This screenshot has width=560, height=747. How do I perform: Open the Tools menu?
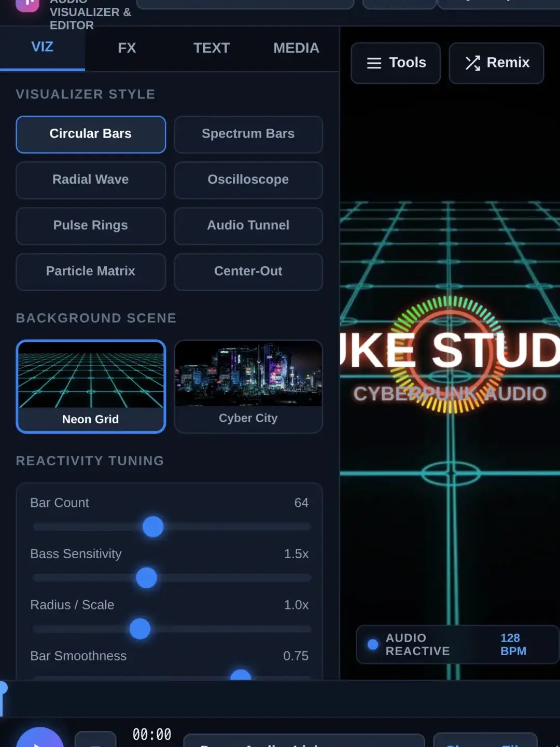click(x=396, y=63)
